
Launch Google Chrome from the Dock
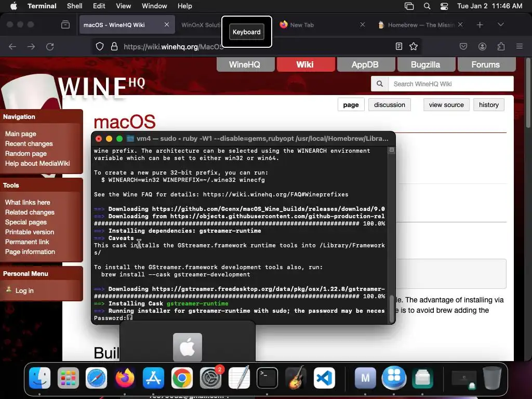(182, 378)
